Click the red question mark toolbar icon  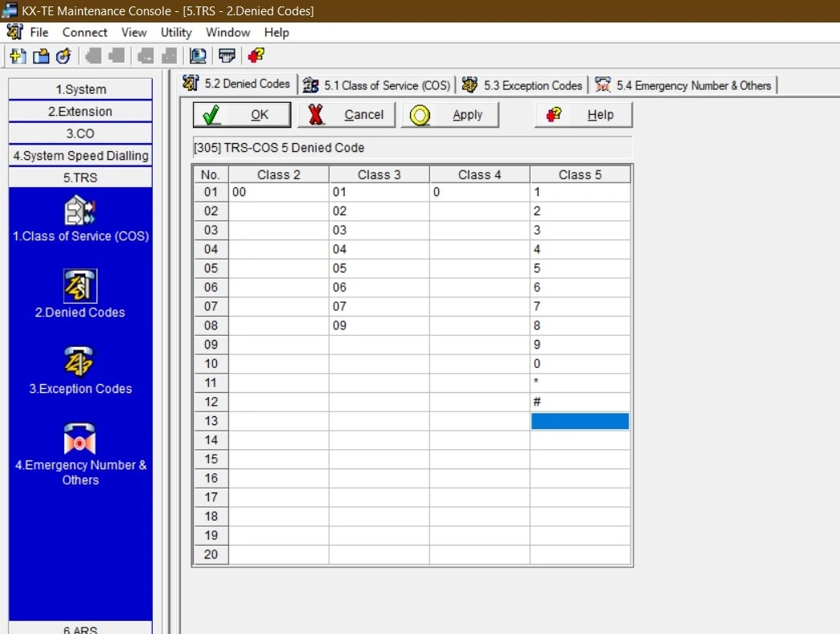256,55
